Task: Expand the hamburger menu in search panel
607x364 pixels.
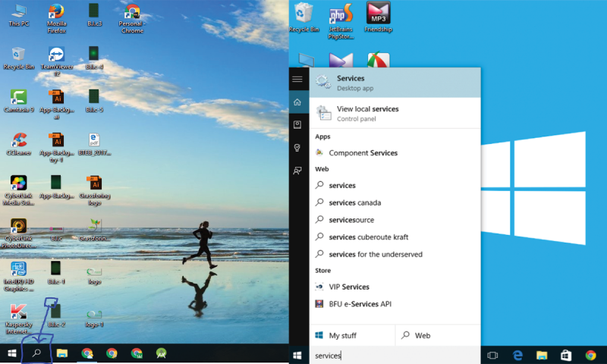Action: click(x=297, y=80)
